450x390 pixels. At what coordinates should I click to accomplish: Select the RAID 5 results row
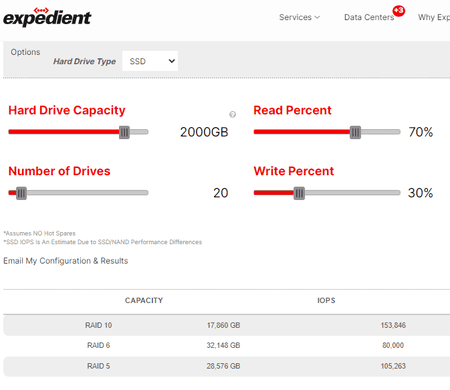coord(227,366)
